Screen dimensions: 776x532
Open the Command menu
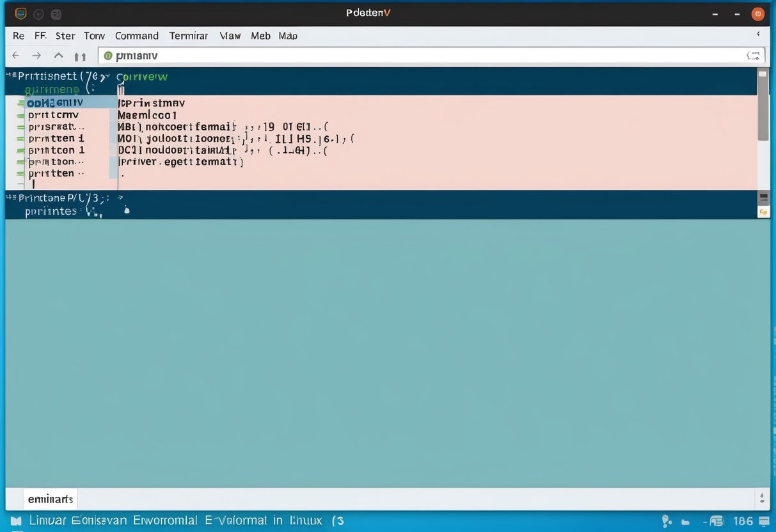[x=136, y=36]
